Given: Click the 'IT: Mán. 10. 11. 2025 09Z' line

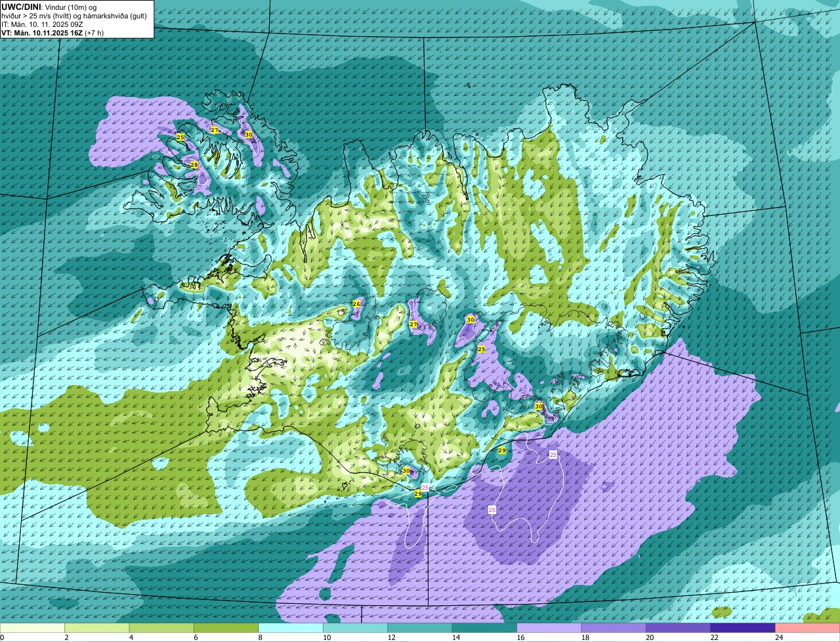Looking at the screenshot, I should click(x=43, y=24).
